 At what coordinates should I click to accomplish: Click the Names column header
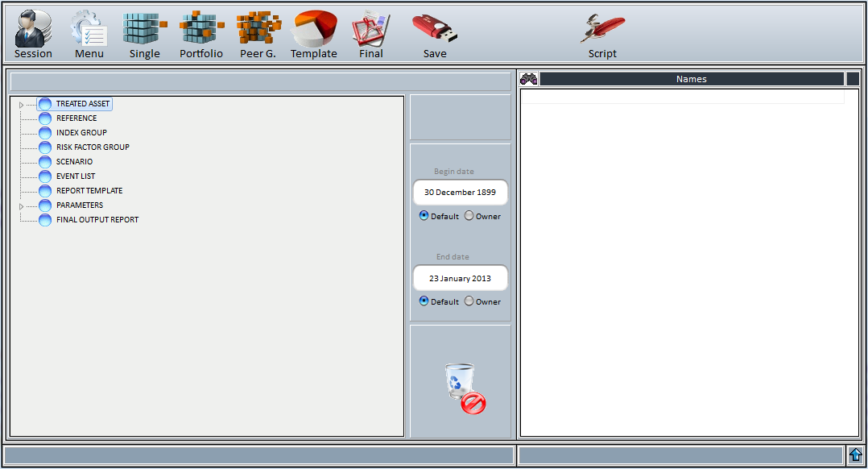pos(692,79)
